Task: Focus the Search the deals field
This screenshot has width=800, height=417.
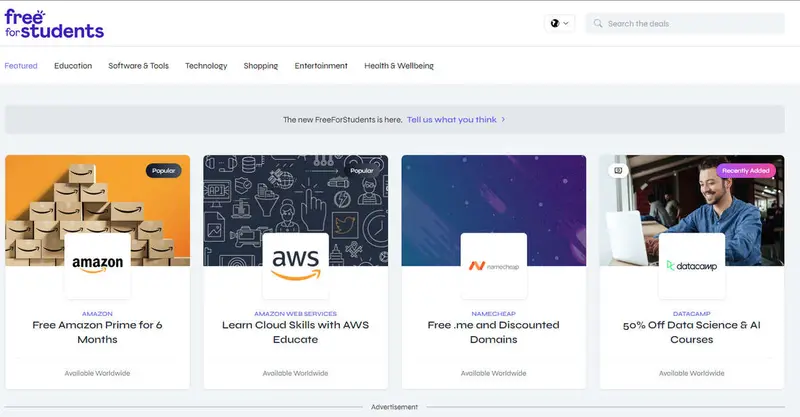Action: (x=690, y=23)
